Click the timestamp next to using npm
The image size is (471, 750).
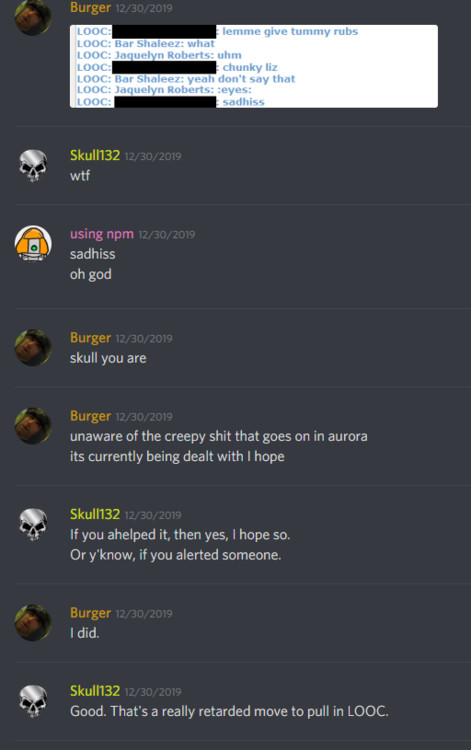(167, 235)
